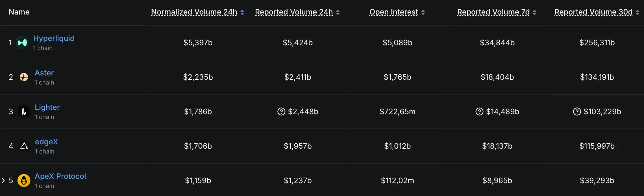Click sort arrows next to Open Interest
The height and width of the screenshot is (196, 644).
pos(423,12)
